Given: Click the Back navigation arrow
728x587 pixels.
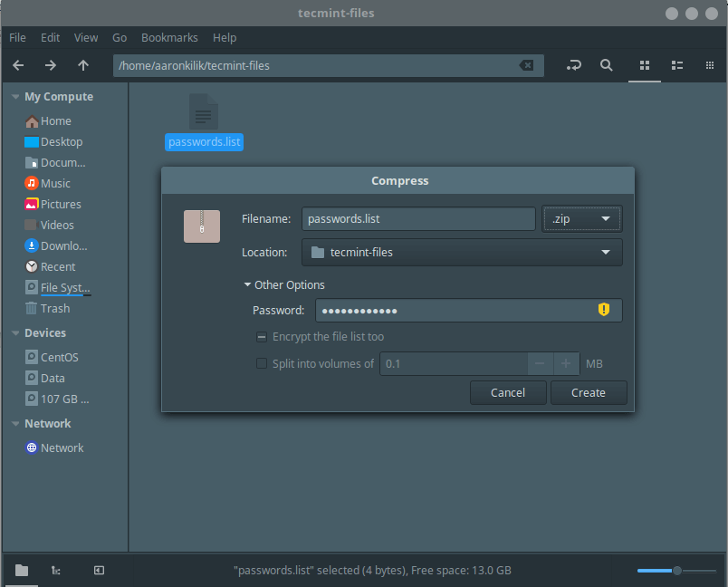Looking at the screenshot, I should pyautogui.click(x=18, y=65).
